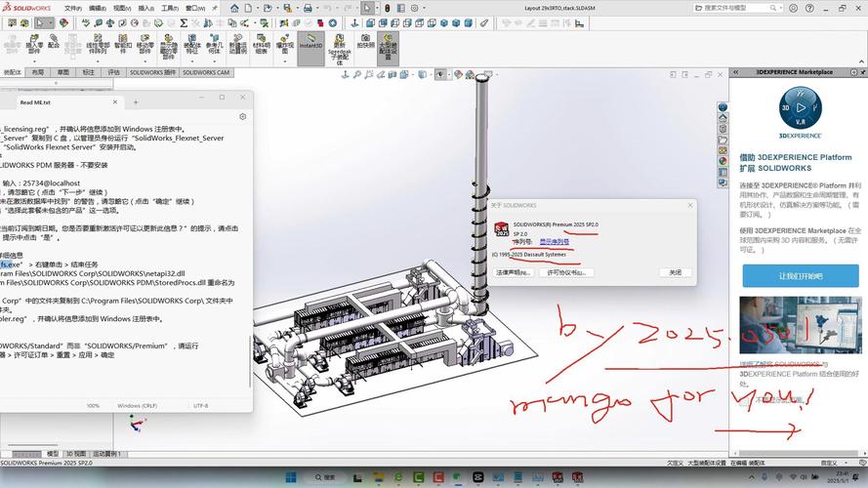Click the 关闭 (Close) button in About dialog

pyautogui.click(x=675, y=272)
